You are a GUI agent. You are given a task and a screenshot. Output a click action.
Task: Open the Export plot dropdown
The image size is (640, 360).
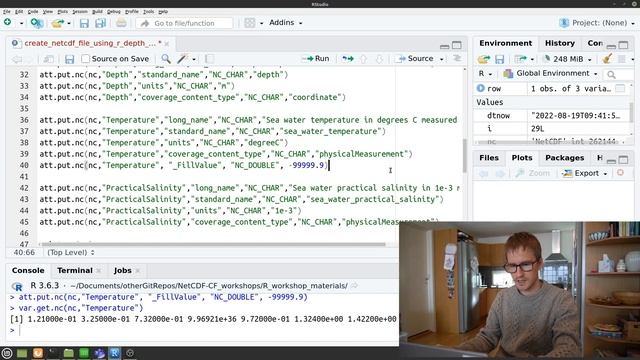pyautogui.click(x=585, y=173)
